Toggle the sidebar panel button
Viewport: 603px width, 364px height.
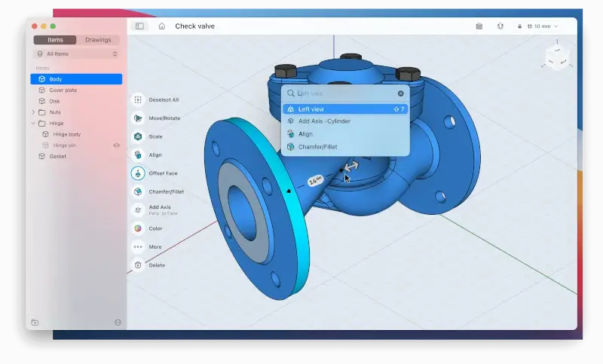click(x=139, y=26)
